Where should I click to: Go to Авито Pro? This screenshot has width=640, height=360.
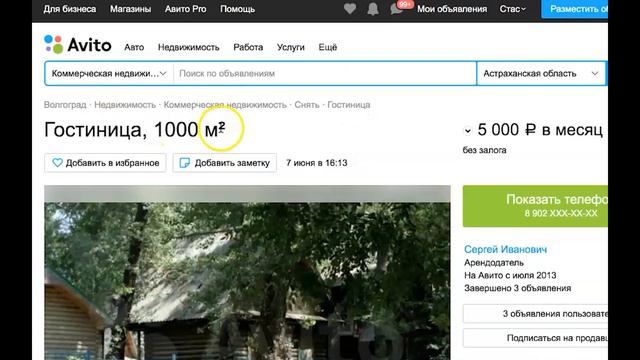coord(185,9)
